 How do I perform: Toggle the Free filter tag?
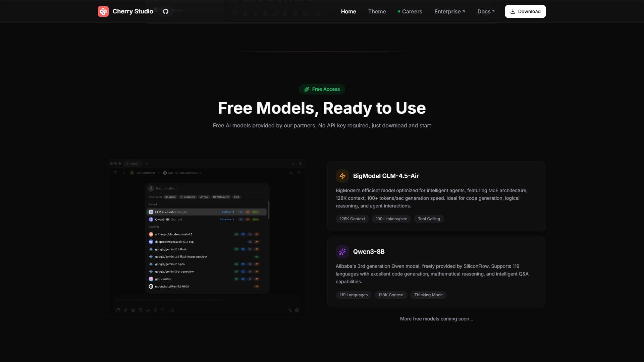point(236,197)
